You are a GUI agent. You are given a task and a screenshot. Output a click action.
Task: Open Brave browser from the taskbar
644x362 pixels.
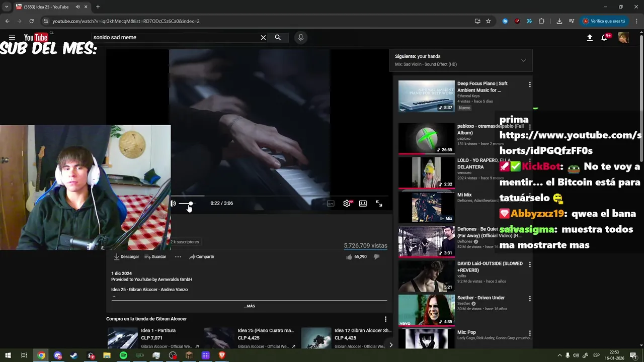(222, 355)
